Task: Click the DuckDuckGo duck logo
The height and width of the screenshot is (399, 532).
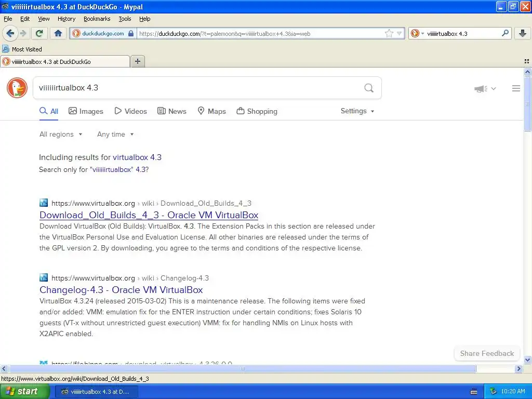Action: pos(17,88)
